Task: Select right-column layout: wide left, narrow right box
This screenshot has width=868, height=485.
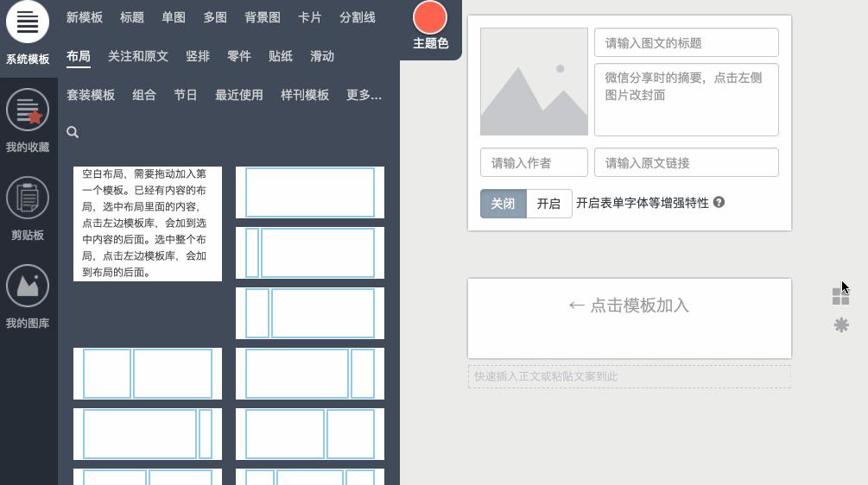Action: pyautogui.click(x=310, y=374)
